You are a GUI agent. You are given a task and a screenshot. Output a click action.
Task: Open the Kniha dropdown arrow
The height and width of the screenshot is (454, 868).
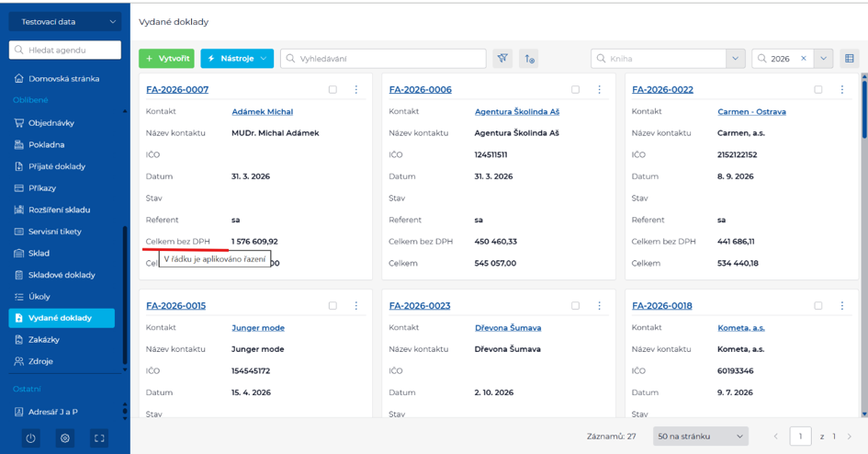tap(735, 58)
